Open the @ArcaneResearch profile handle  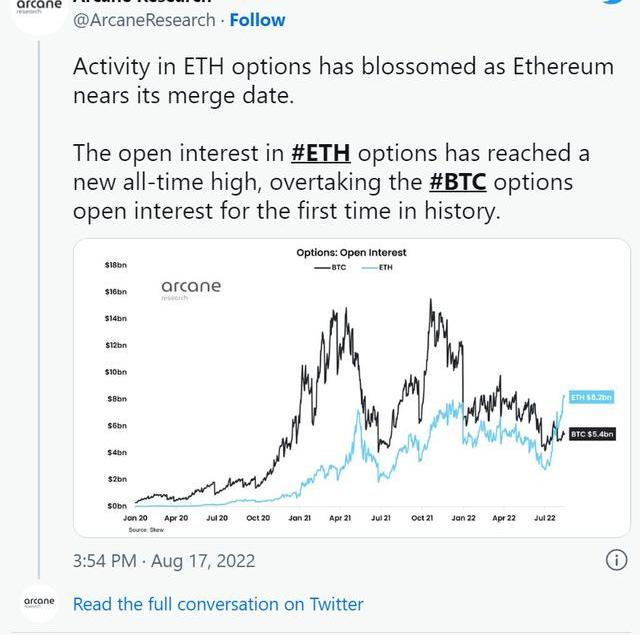pos(145,20)
